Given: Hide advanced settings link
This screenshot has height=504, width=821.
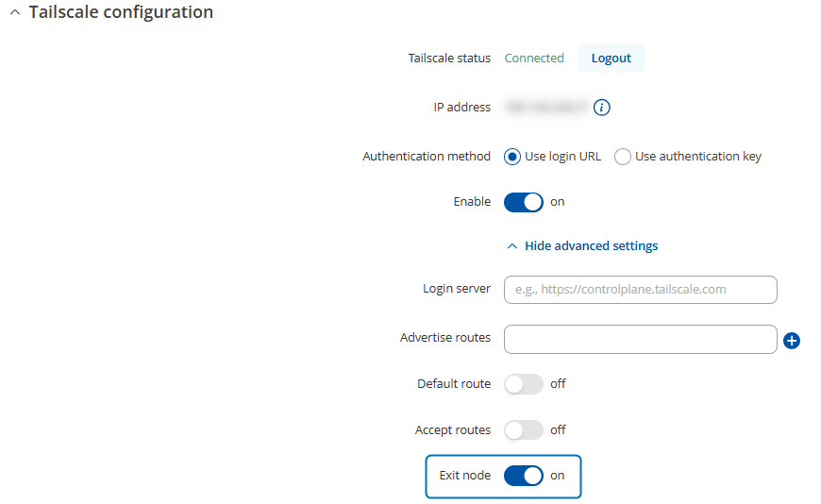Looking at the screenshot, I should click(582, 245).
